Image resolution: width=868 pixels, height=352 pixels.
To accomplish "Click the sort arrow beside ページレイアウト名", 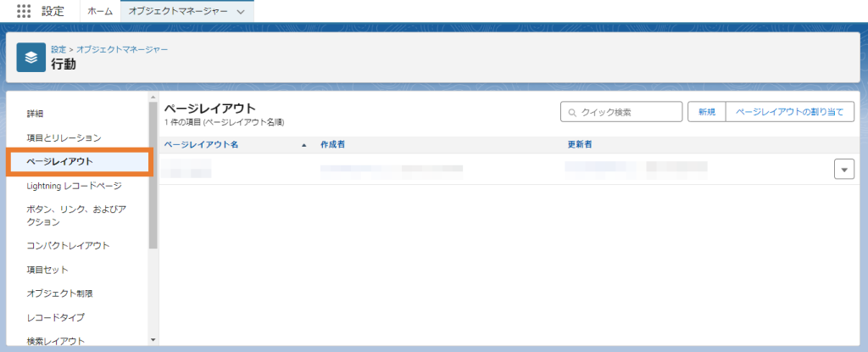I will (304, 145).
